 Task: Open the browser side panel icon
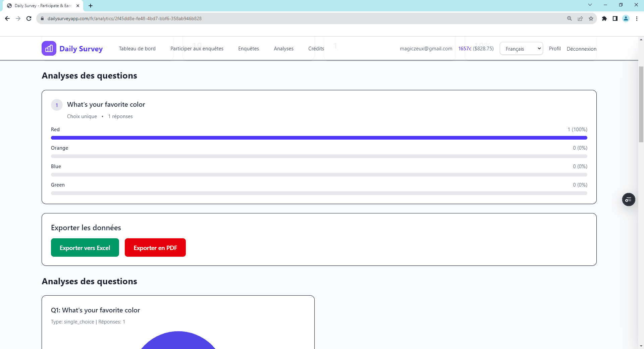point(615,18)
